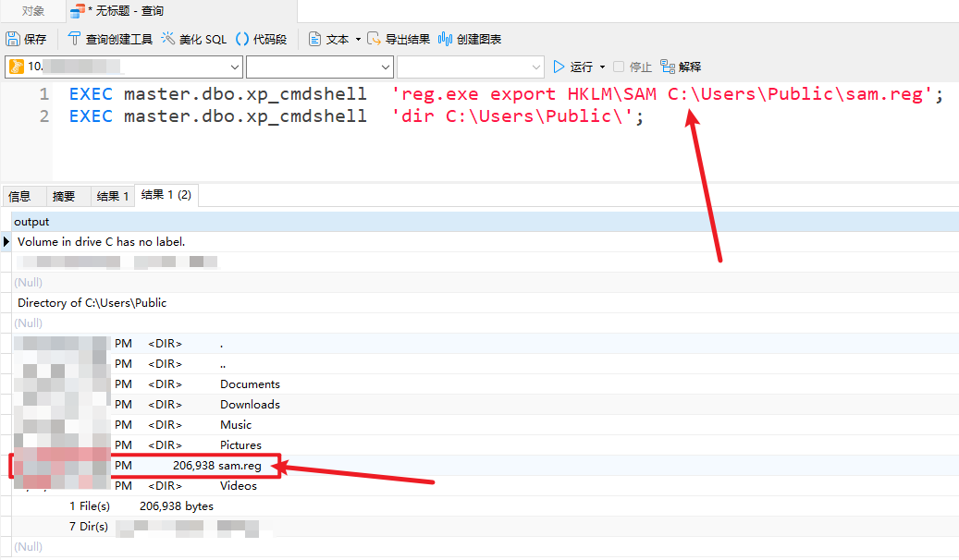The height and width of the screenshot is (560, 959).
Task: Click the 查询创建工具 button label
Action: [x=118, y=39]
